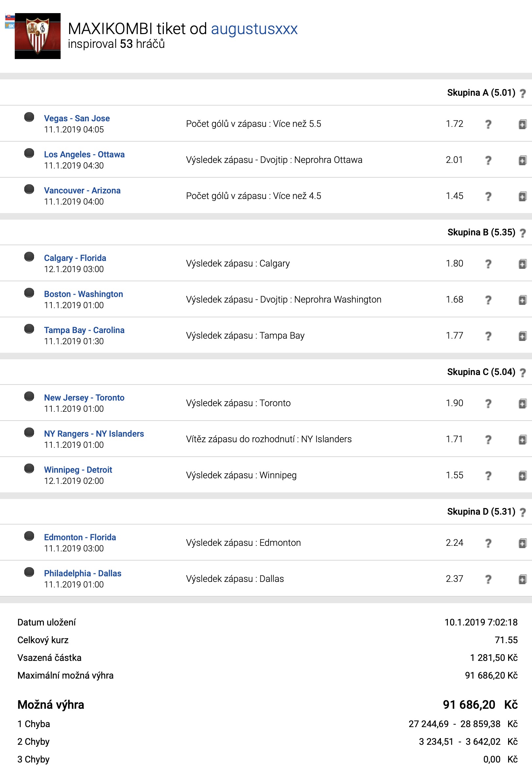Click the puck icon next to Edmonton - Florida
Image resolution: width=532 pixels, height=773 pixels.
click(29, 536)
